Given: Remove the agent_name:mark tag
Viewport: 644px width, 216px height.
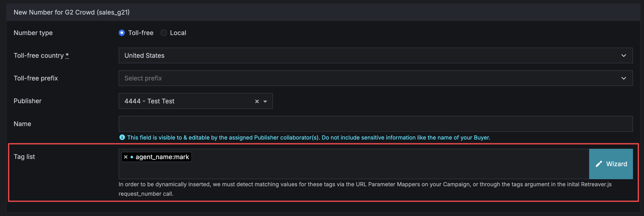Looking at the screenshot, I should pyautogui.click(x=126, y=157).
